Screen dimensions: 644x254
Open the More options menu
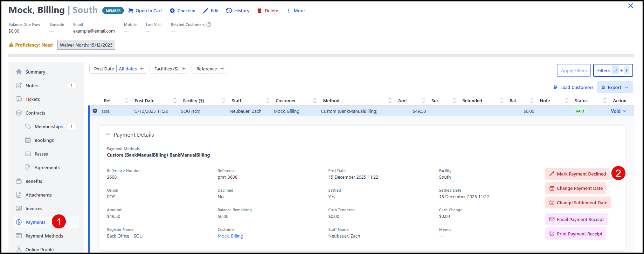tap(296, 11)
